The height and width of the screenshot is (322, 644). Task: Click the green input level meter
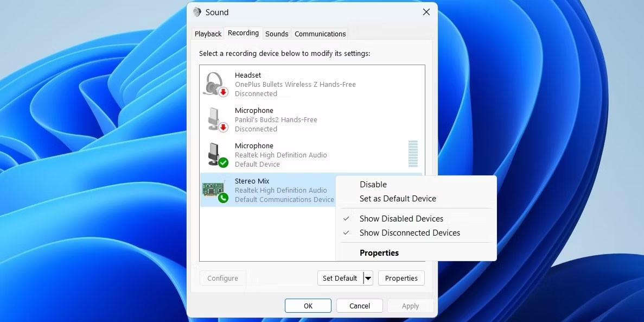(413, 155)
